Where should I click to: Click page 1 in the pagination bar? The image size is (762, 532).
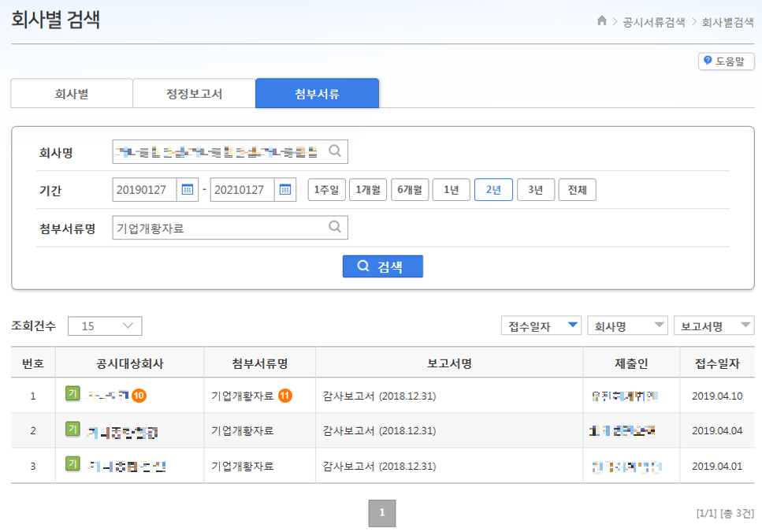pyautogui.click(x=381, y=512)
